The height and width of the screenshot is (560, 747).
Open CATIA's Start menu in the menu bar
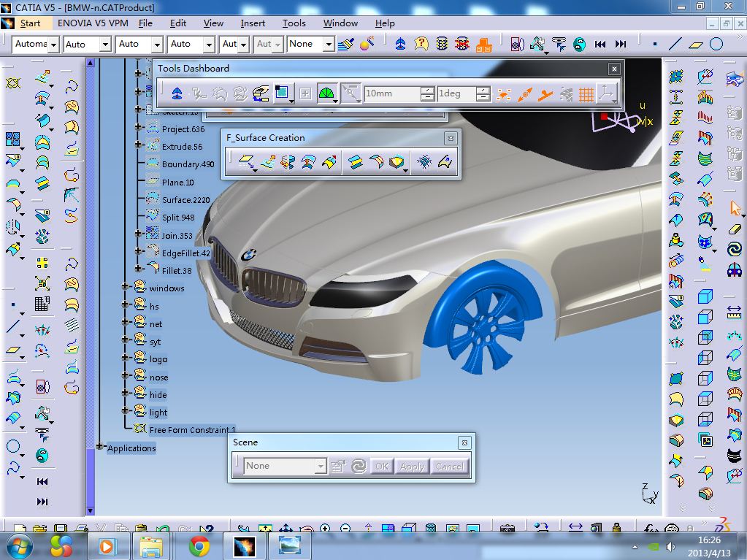[x=30, y=23]
